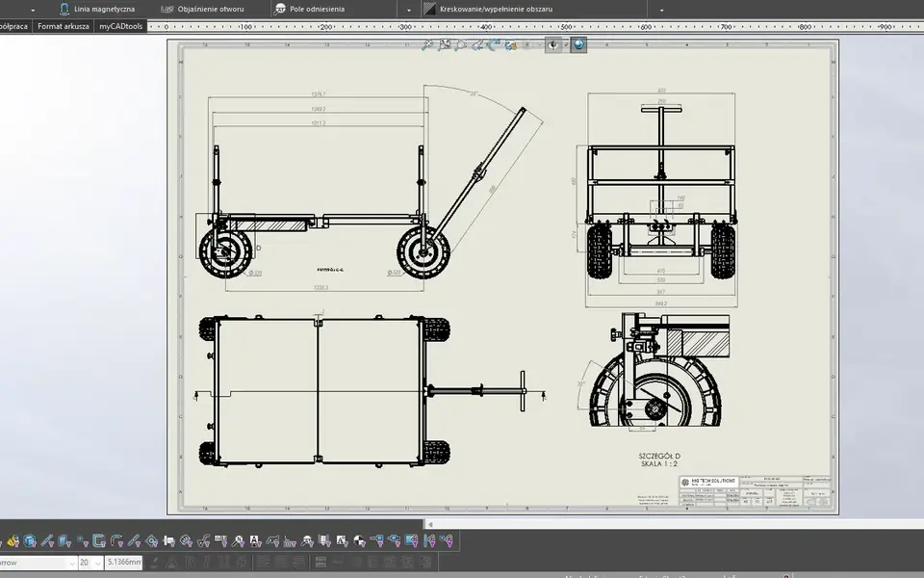Click the blue sphere display style icon
This screenshot has width=924, height=578.
pos(578,45)
